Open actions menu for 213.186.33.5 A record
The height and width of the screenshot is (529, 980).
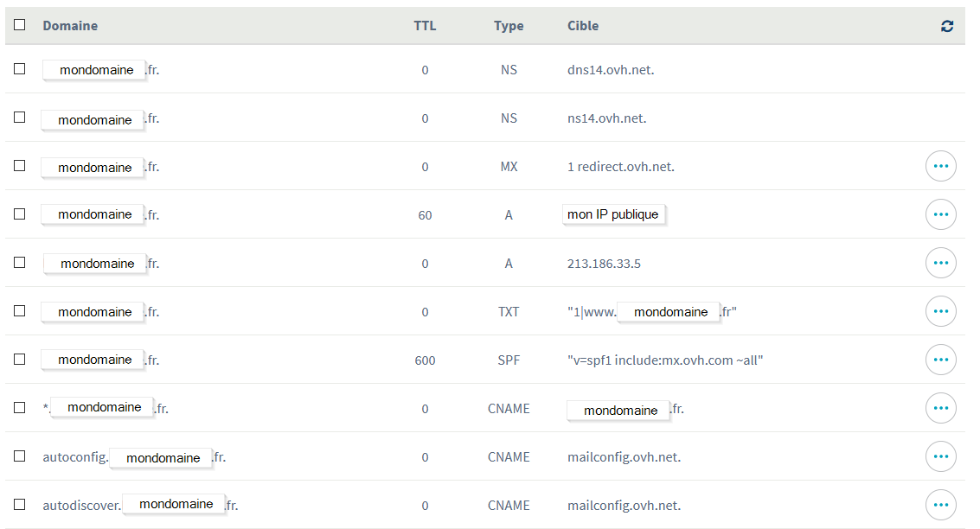click(x=940, y=263)
